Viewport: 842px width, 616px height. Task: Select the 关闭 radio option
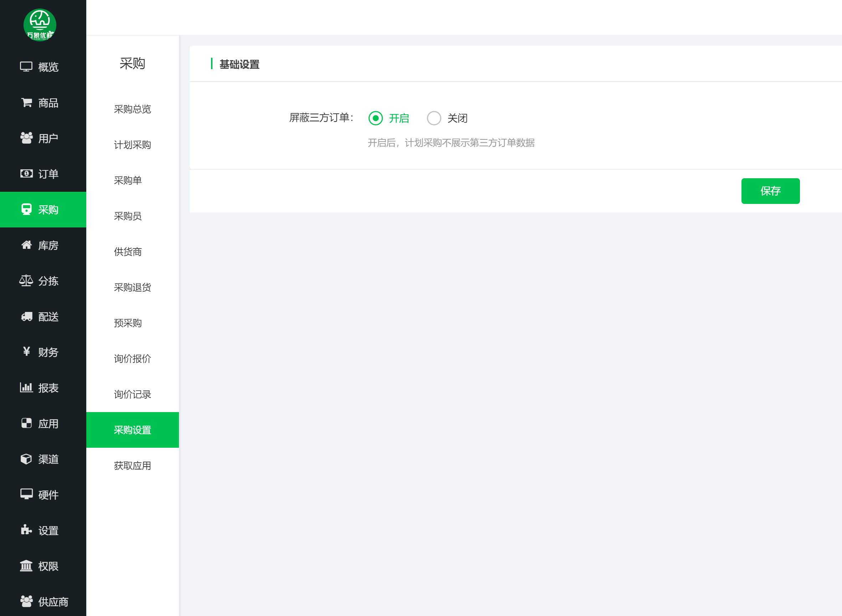(x=434, y=118)
